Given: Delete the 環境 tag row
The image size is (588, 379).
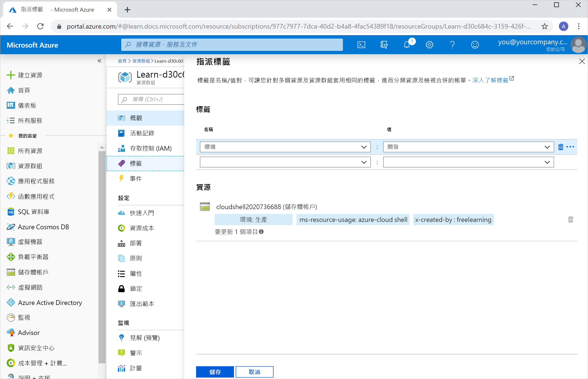Looking at the screenshot, I should pos(561,147).
